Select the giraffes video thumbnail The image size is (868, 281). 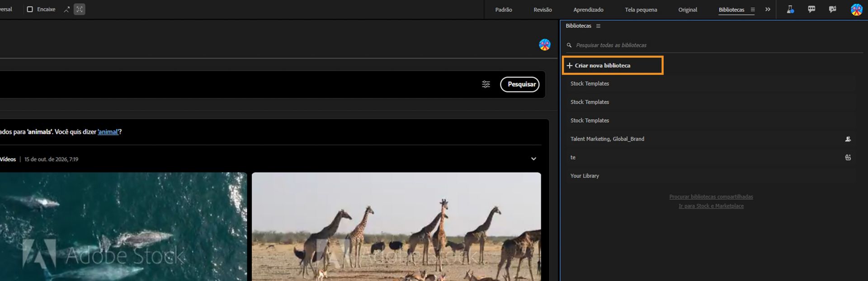point(396,227)
